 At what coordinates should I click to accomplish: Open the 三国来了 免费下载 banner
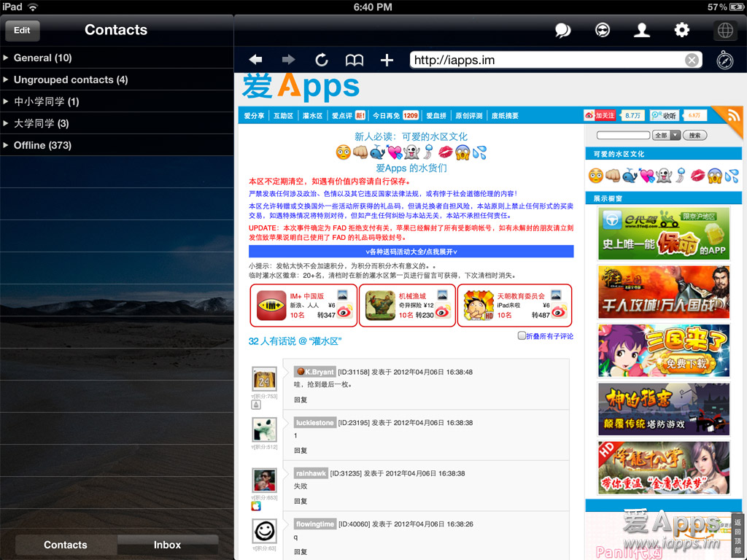tap(664, 351)
